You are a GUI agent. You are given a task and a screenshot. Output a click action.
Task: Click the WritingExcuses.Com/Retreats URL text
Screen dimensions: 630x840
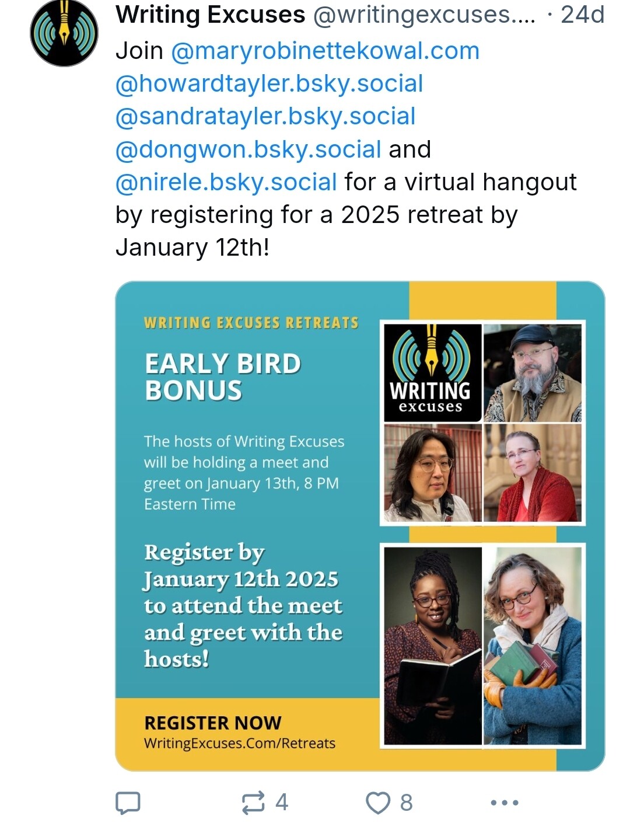pyautogui.click(x=240, y=744)
